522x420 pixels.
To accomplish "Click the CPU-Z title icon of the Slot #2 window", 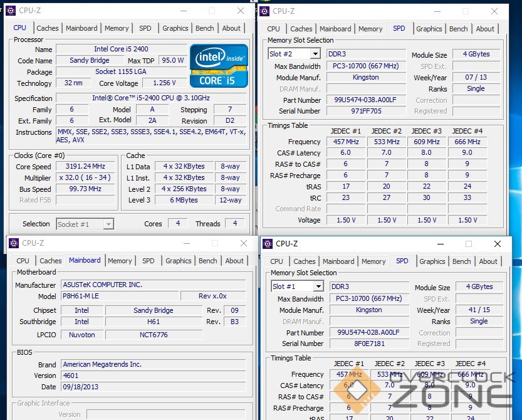I will pyautogui.click(x=265, y=11).
